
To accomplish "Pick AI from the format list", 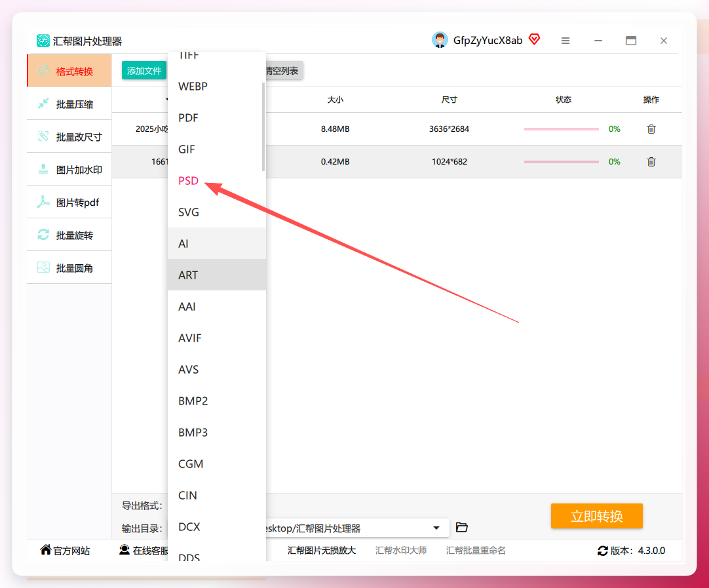I will 217,243.
